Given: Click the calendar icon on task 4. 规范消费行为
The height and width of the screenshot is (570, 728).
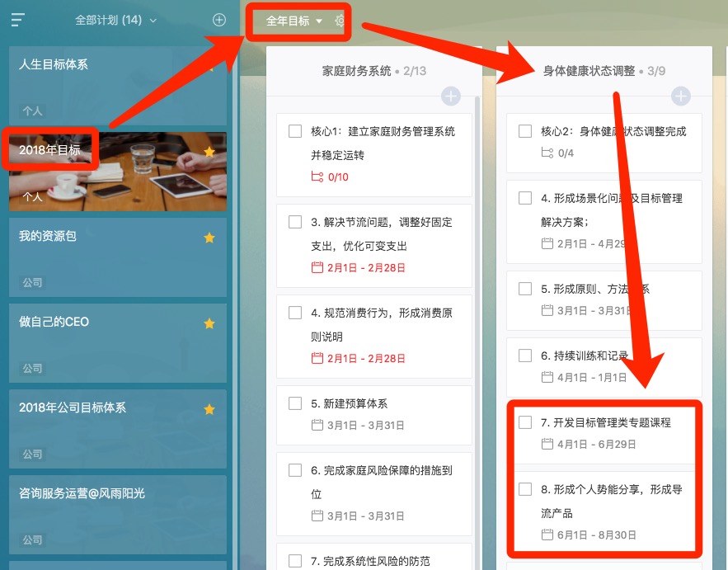Looking at the screenshot, I should 317,358.
